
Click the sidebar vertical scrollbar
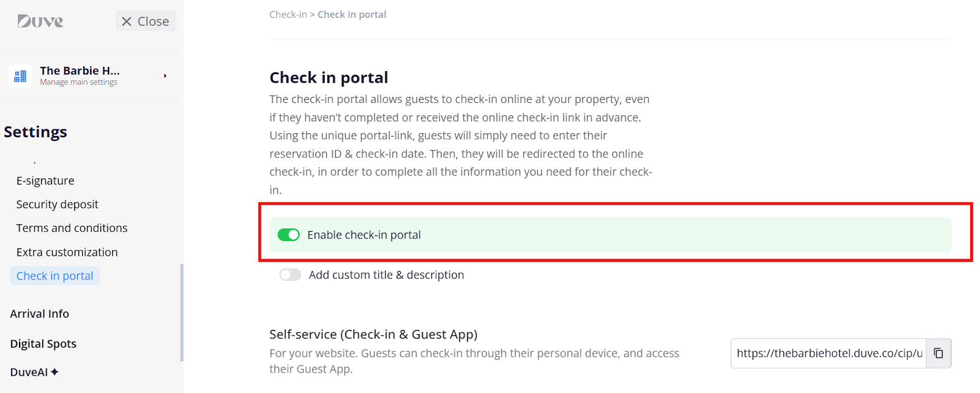pos(181,313)
